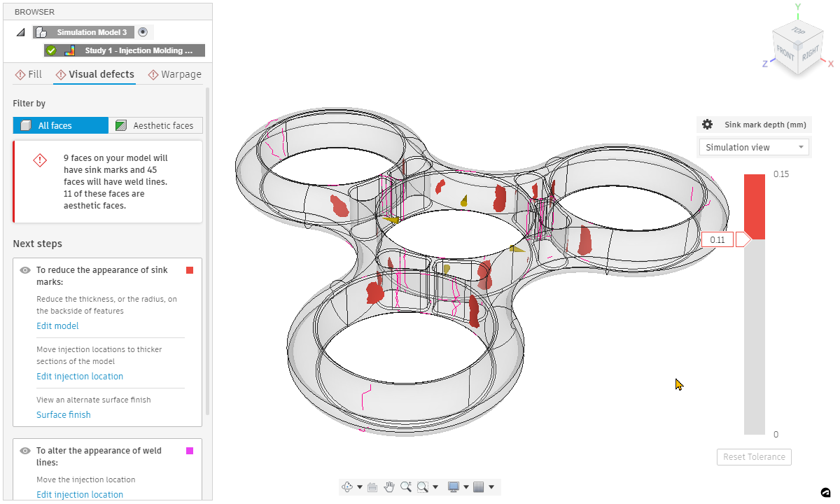Click the sink mark depth tolerance slider handle
The height and width of the screenshot is (504, 840).
click(x=743, y=239)
